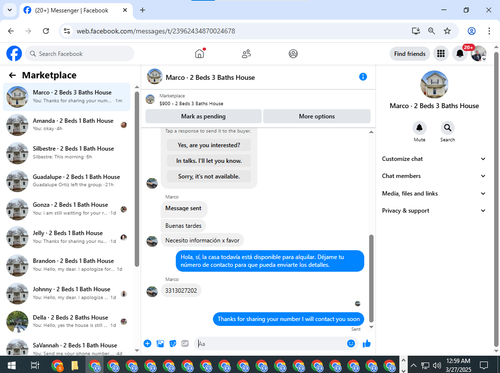Open the Groups icon in top navigation
Screen dimensions: 500x373
click(293, 53)
